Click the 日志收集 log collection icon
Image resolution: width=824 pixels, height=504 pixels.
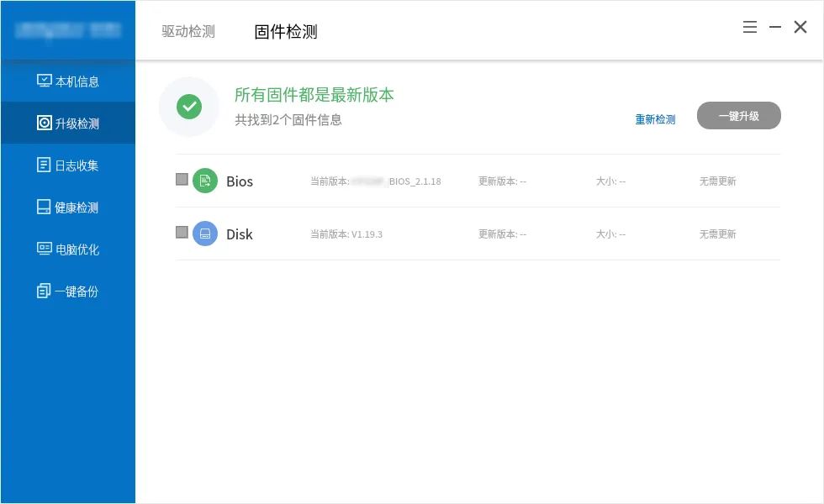pyautogui.click(x=45, y=165)
